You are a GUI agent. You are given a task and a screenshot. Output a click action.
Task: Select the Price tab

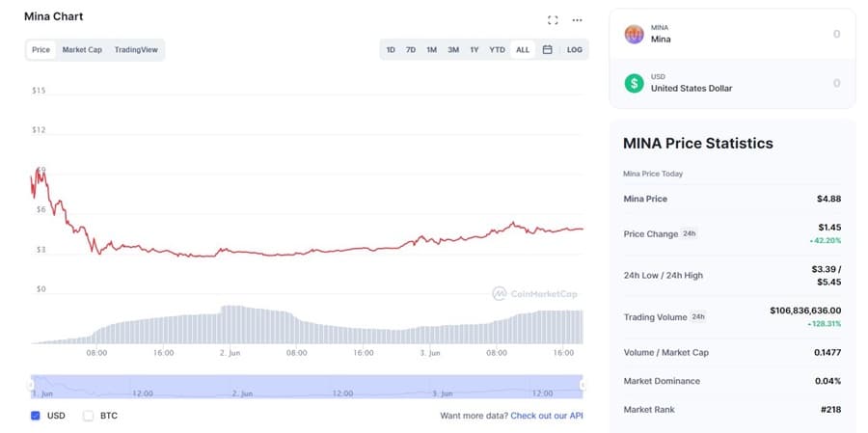(41, 49)
